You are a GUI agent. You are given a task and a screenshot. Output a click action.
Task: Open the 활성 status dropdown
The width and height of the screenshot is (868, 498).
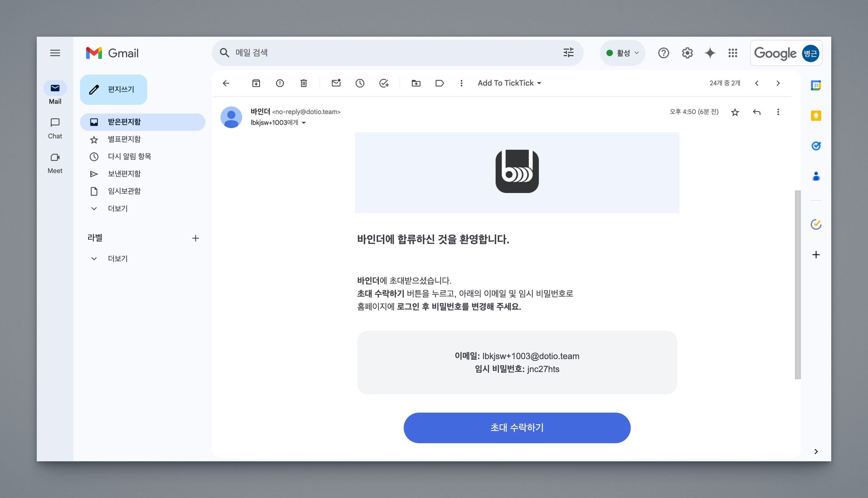622,53
